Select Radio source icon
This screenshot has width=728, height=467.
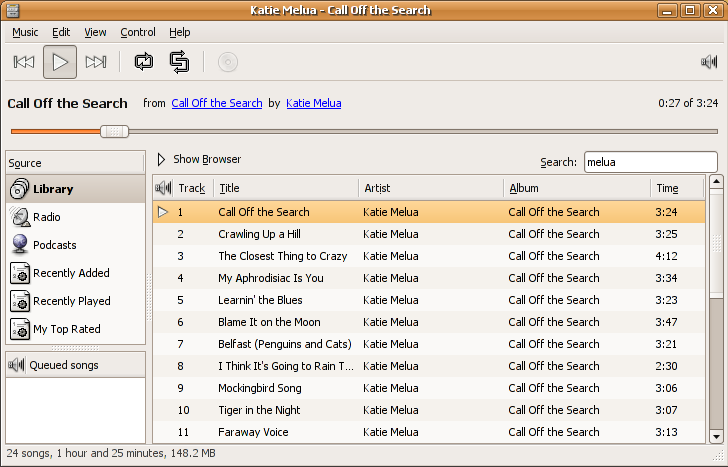click(20, 217)
